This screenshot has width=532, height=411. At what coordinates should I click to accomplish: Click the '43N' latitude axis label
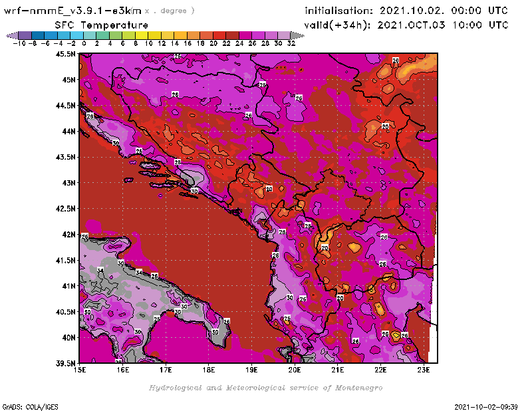(x=69, y=183)
